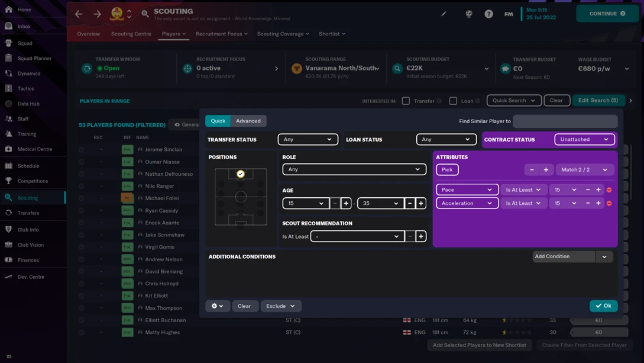Open the Scouting Centre tab
This screenshot has width=644, height=363.
coord(131,34)
